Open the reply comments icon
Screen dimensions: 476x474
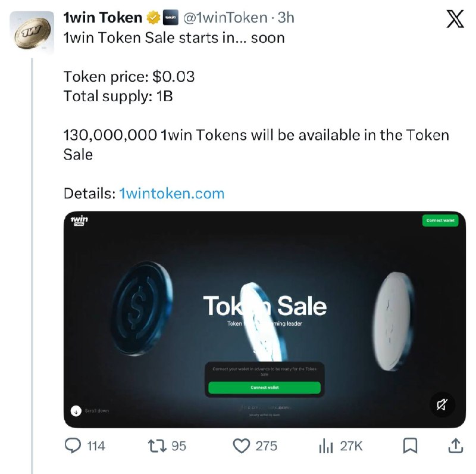click(x=73, y=445)
